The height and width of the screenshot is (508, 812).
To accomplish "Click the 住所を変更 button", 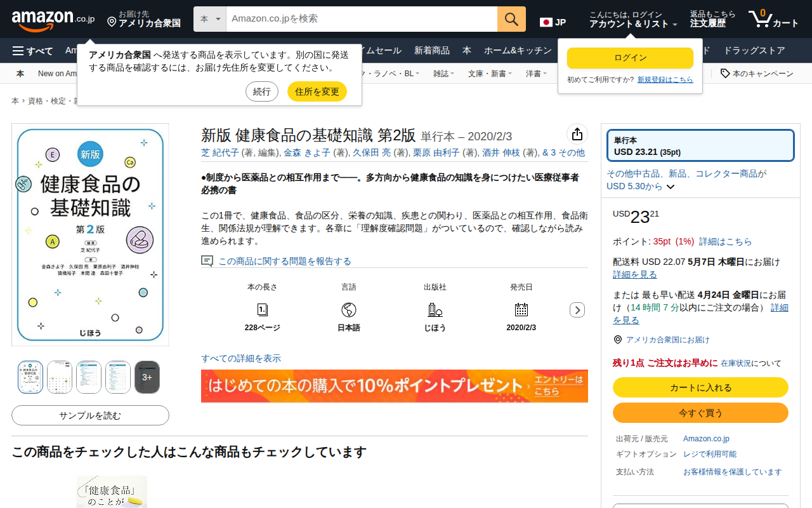I will (317, 91).
